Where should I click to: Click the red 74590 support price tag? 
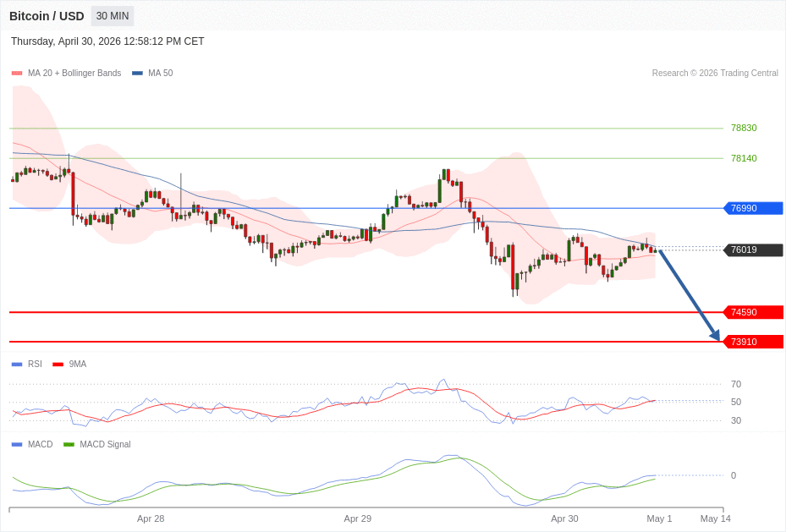(753, 312)
